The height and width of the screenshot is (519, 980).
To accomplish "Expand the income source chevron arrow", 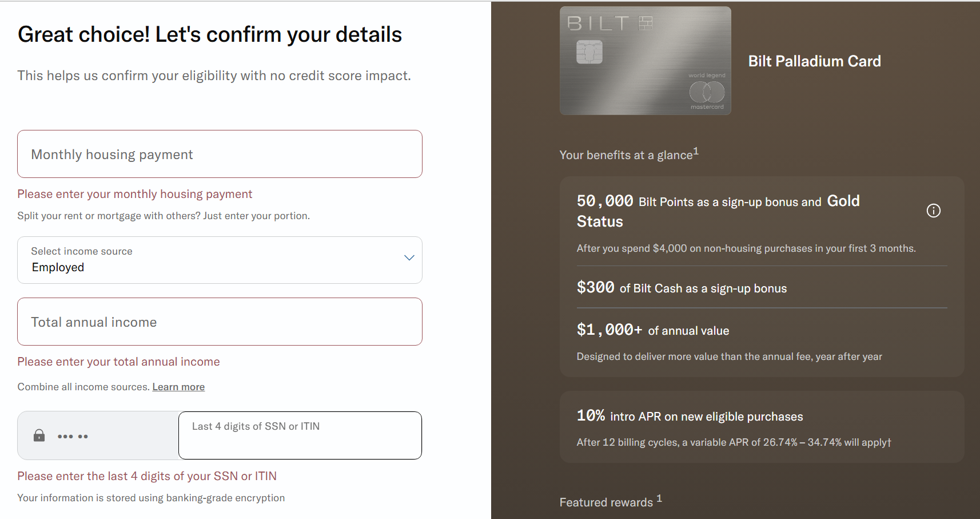I will tap(409, 257).
